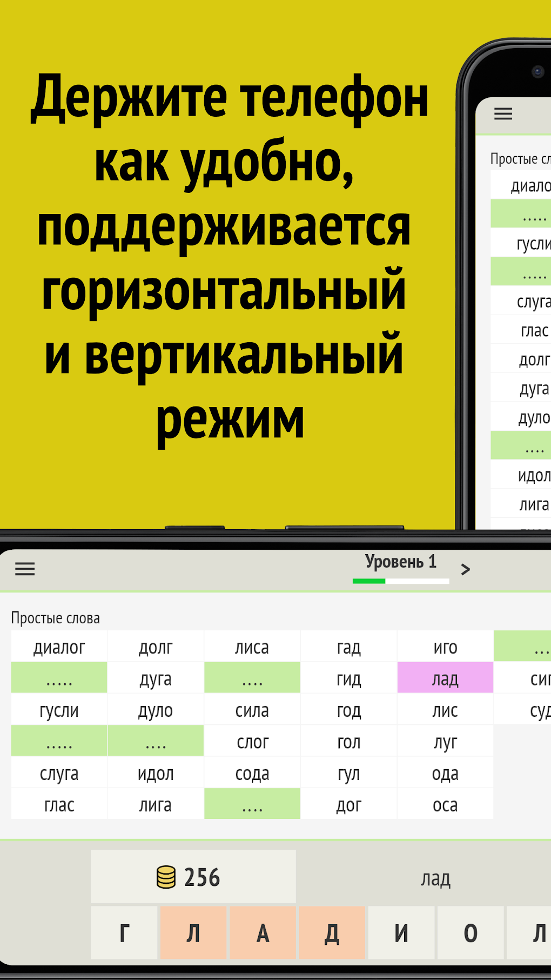The width and height of the screenshot is (551, 980).
Task: Tap the highlighted Д letter key
Action: (x=332, y=933)
